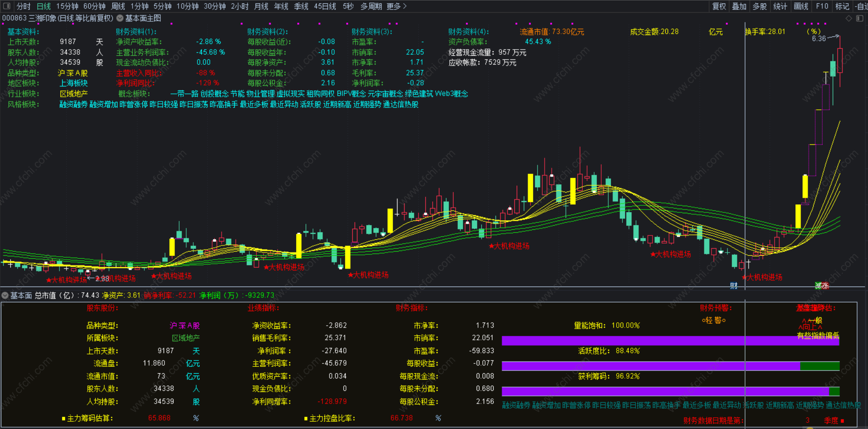Viewport: 868px width, 429px height.
Task: Switch to the 30分钟 period
Action: pos(215,6)
